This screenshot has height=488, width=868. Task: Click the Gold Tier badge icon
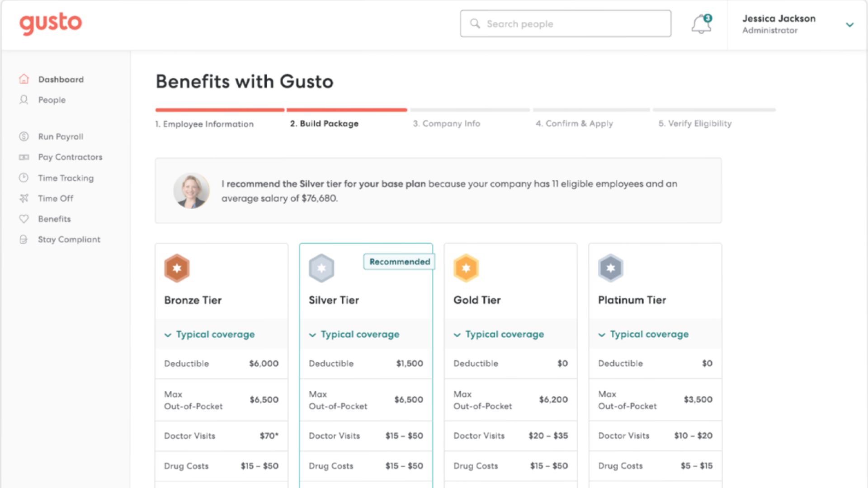[466, 268]
